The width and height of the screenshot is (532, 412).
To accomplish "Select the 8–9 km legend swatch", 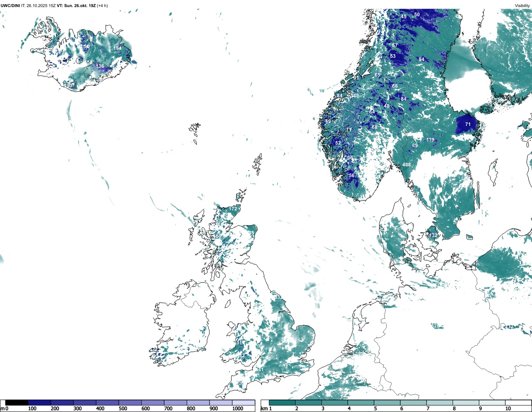I will pyautogui.click(x=465, y=402).
